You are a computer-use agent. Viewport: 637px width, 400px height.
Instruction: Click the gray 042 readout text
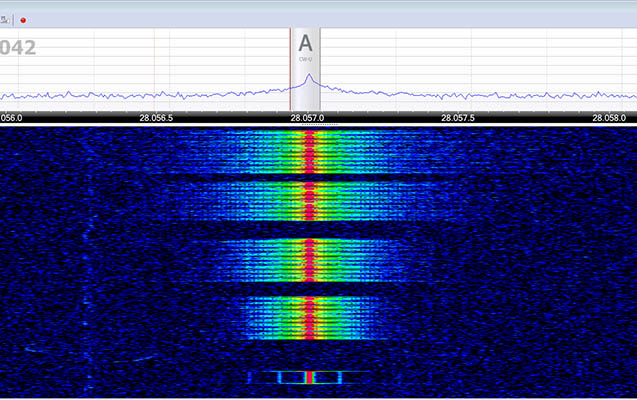18,46
